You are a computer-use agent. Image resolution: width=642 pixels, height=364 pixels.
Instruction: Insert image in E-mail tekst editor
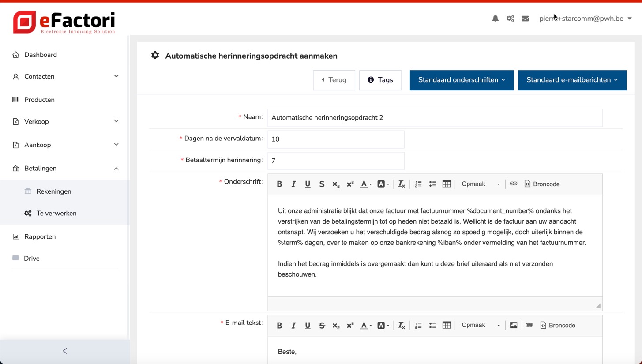tap(514, 325)
